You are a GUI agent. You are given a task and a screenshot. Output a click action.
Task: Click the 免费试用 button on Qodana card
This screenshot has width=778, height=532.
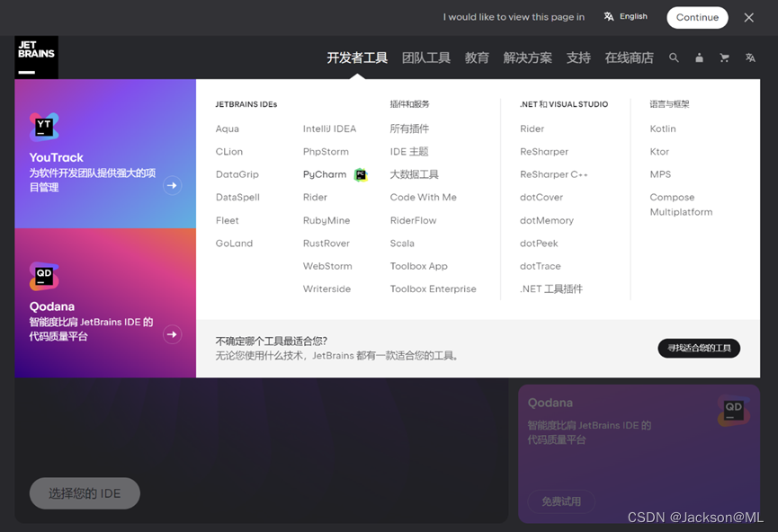coord(562,503)
